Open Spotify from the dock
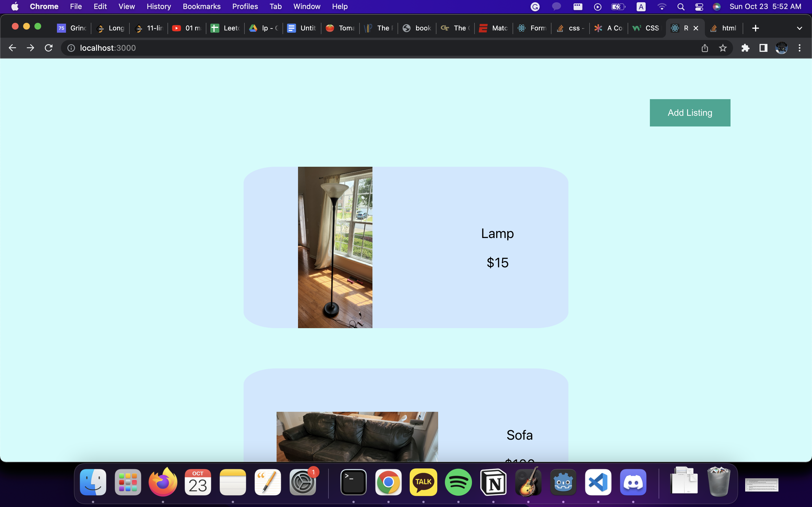Viewport: 812px width, 507px height. 458,482
